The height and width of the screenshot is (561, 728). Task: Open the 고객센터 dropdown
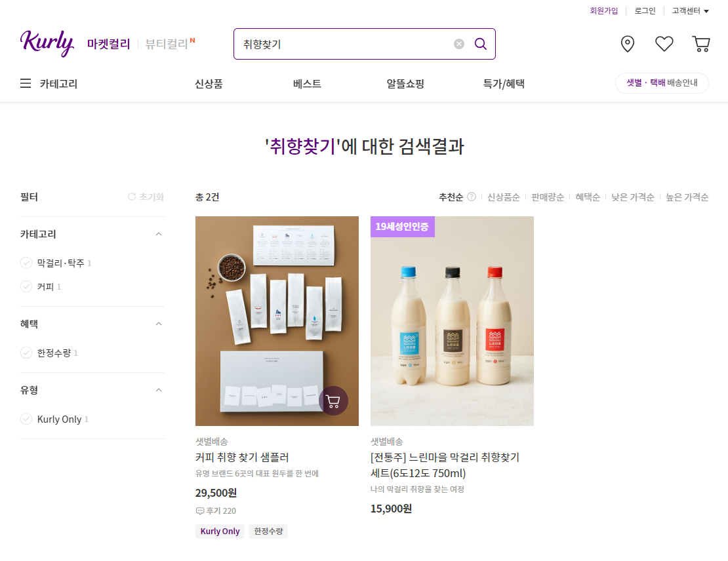tap(687, 10)
